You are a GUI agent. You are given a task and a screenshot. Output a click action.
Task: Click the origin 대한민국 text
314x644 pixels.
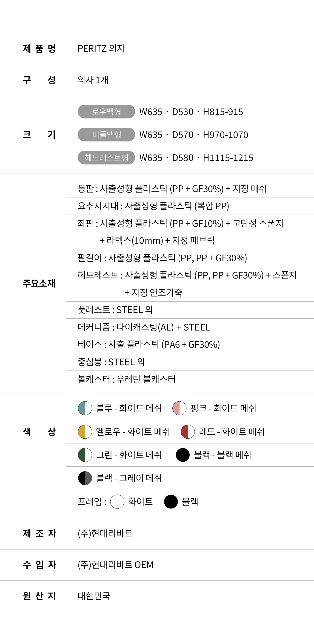pos(94,596)
